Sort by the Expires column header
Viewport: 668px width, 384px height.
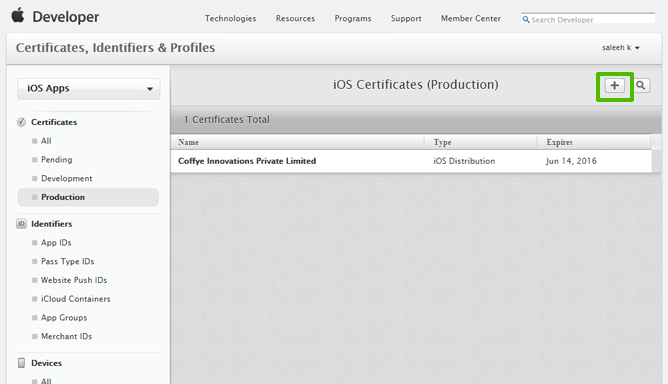(594, 142)
